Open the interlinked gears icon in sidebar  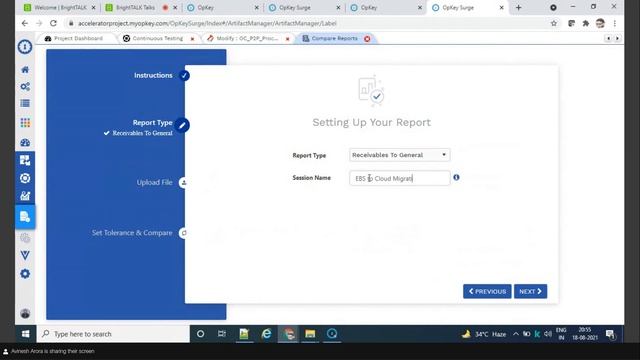click(25, 87)
